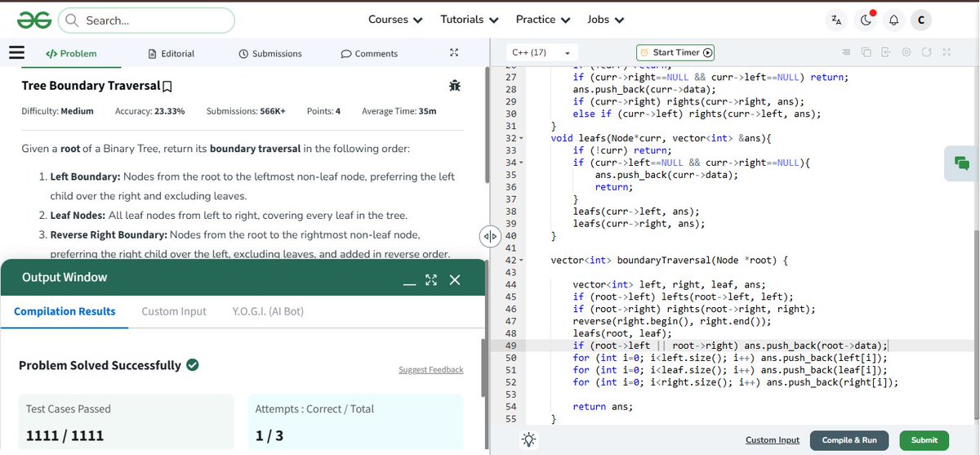Click the Output Window vertical scrollbar
Viewport: 980px width, 455px height.
point(483,368)
